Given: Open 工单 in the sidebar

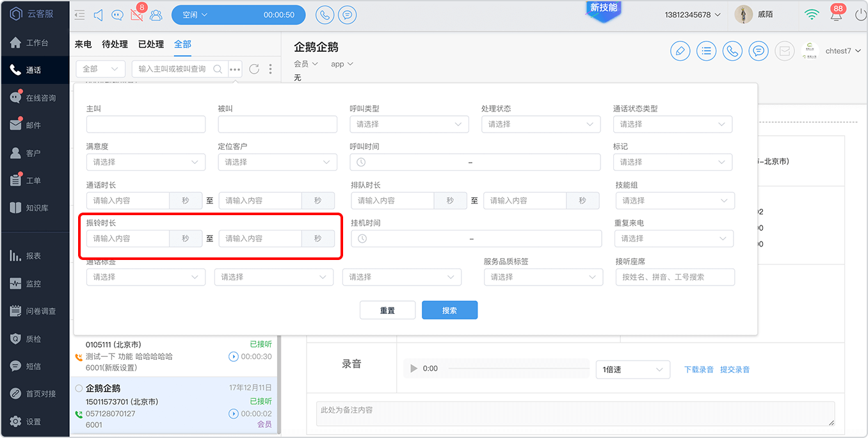Looking at the screenshot, I should [35, 181].
